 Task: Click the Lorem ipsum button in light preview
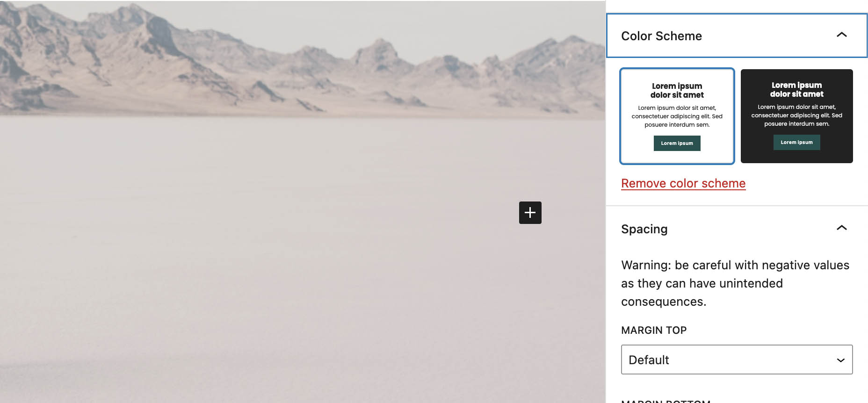tap(677, 144)
